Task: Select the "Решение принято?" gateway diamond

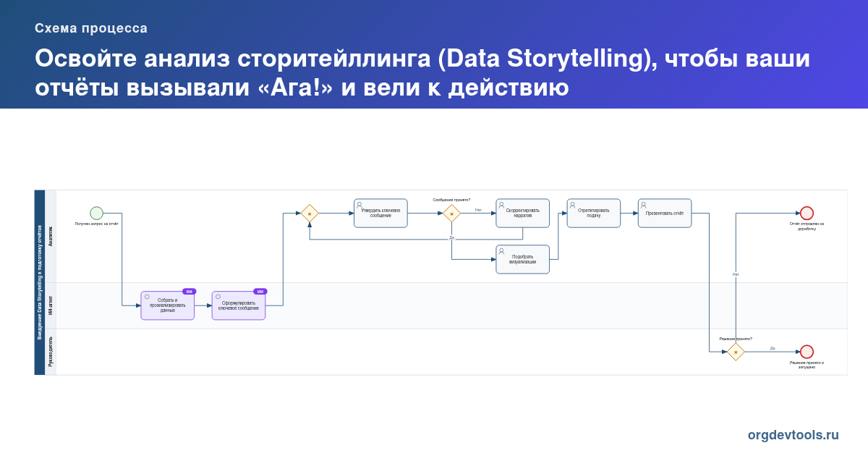Action: point(736,352)
